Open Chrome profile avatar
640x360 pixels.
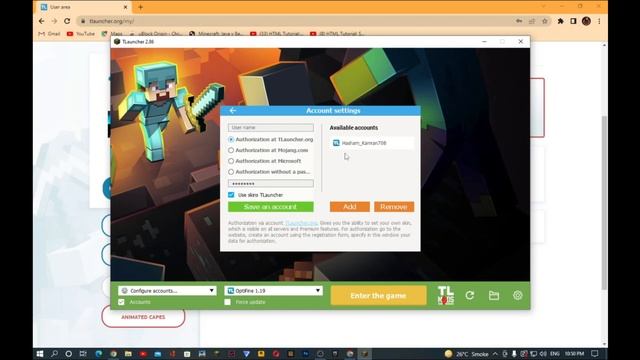pos(586,21)
